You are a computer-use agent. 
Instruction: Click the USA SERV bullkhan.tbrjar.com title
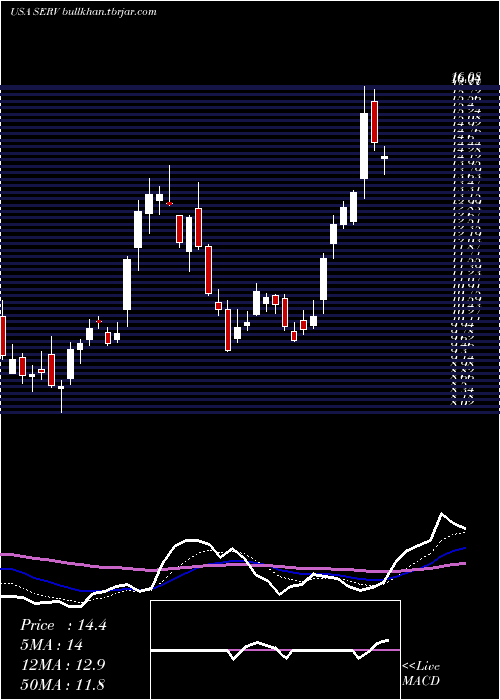coord(83,12)
